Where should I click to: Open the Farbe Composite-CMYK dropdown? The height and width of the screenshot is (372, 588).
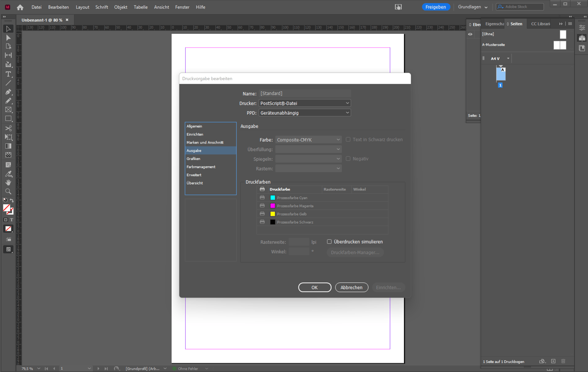click(308, 140)
